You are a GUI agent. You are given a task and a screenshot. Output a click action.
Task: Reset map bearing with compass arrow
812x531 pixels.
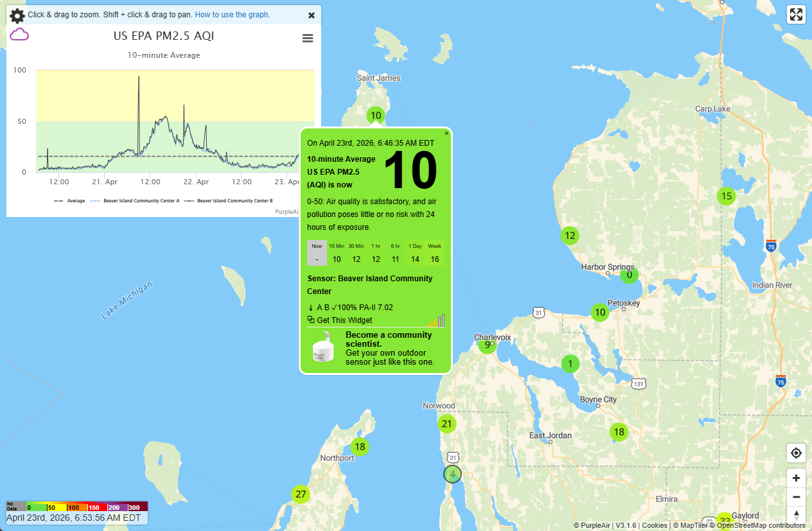[x=796, y=514]
